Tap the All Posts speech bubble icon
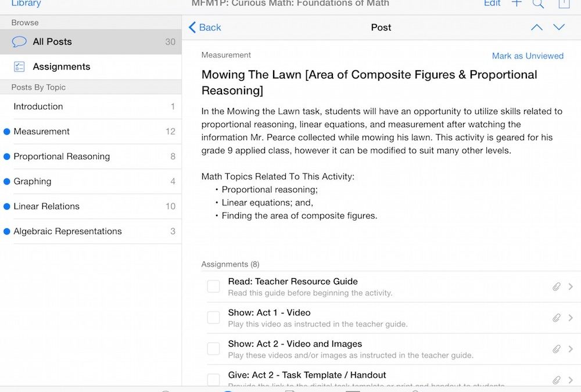This screenshot has height=392, width=581. (x=19, y=42)
